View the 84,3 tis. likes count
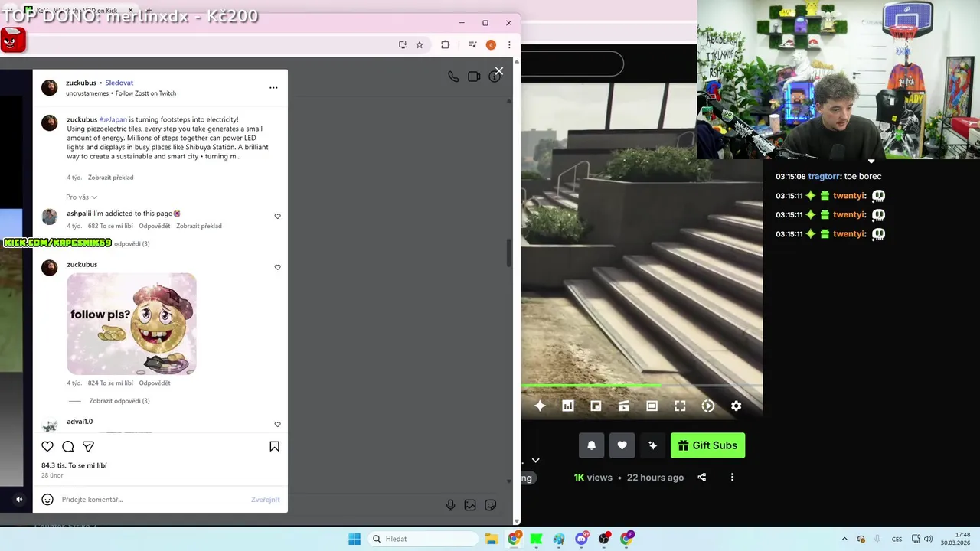This screenshot has width=980, height=551. click(x=74, y=465)
